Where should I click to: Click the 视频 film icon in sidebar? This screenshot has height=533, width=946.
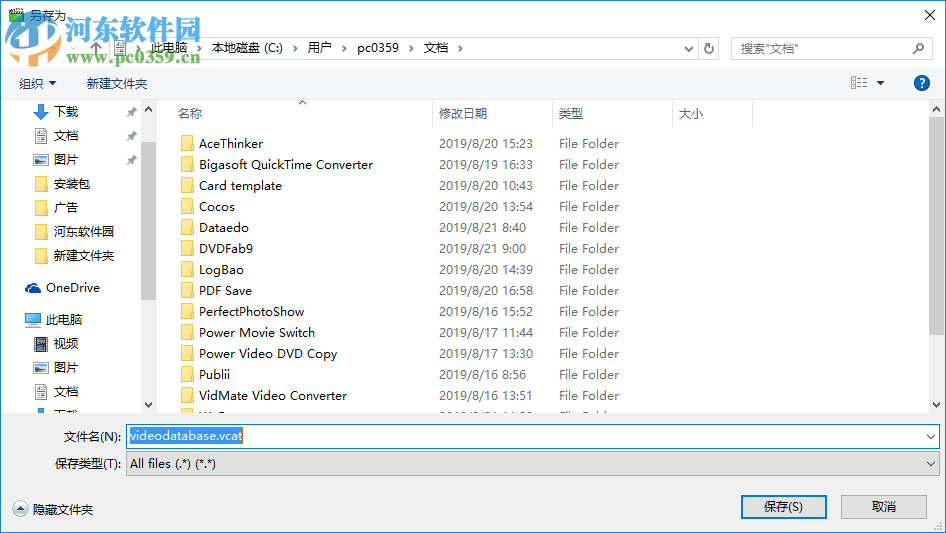pos(40,343)
